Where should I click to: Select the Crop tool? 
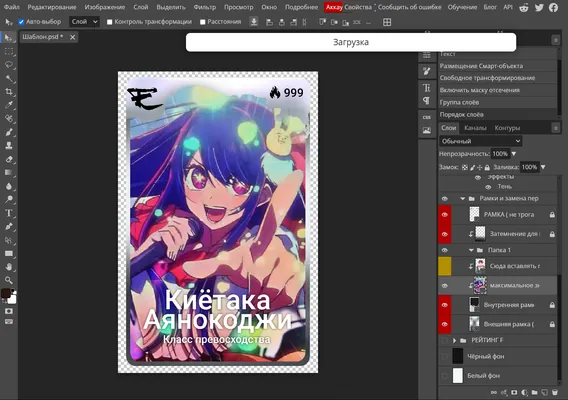tap(9, 92)
